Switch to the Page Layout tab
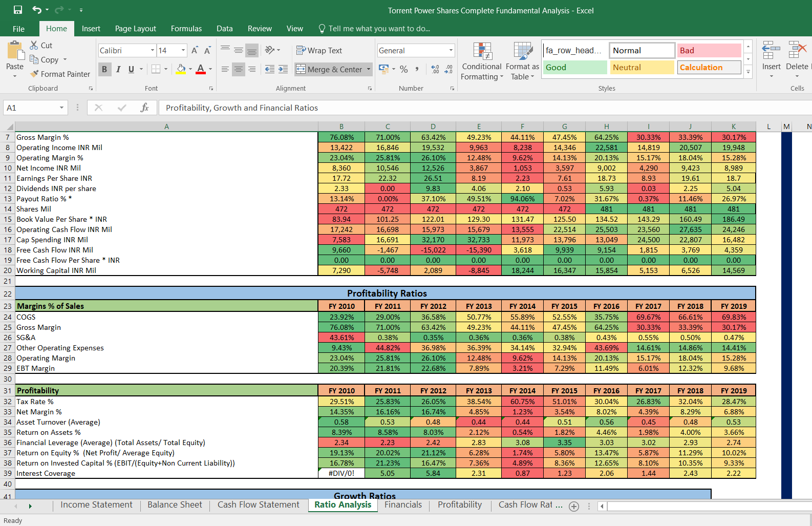812x526 pixels. pyautogui.click(x=136, y=29)
